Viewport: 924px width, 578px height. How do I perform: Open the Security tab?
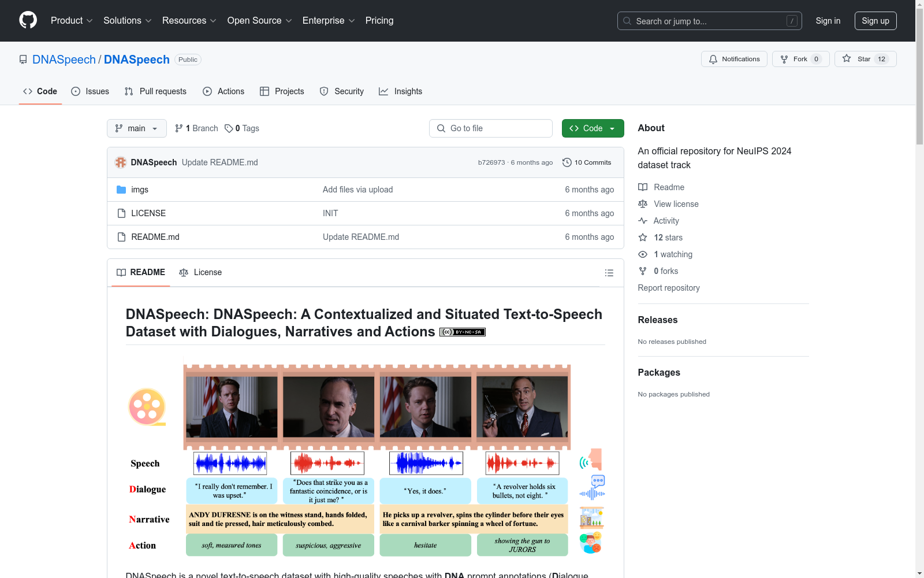(x=342, y=91)
